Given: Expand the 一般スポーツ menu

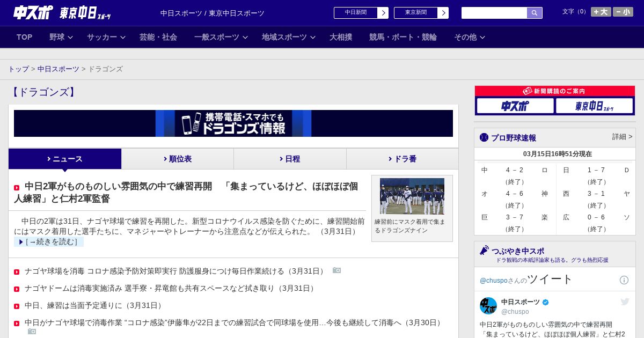Looking at the screenshot, I should tap(221, 37).
